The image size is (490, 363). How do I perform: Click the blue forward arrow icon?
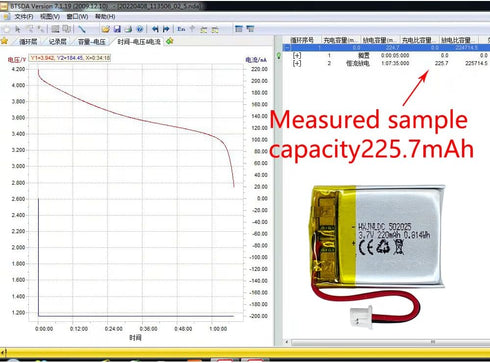click(x=166, y=29)
